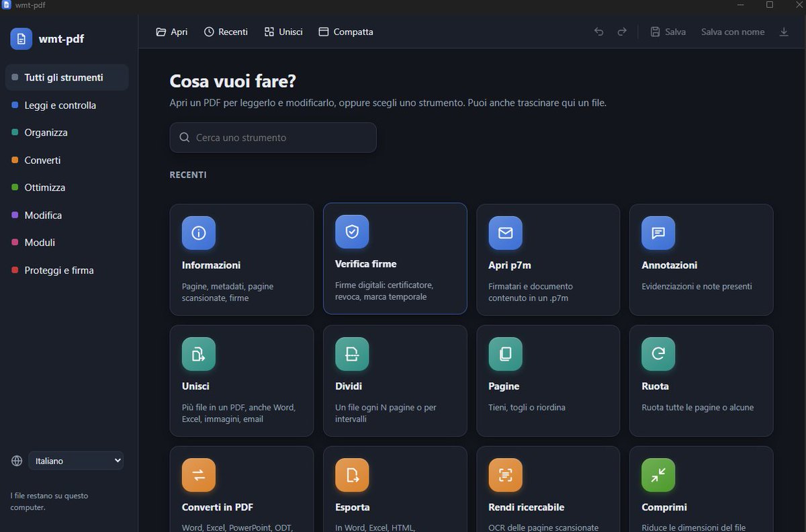Open Leggi e controlla category

66,105
